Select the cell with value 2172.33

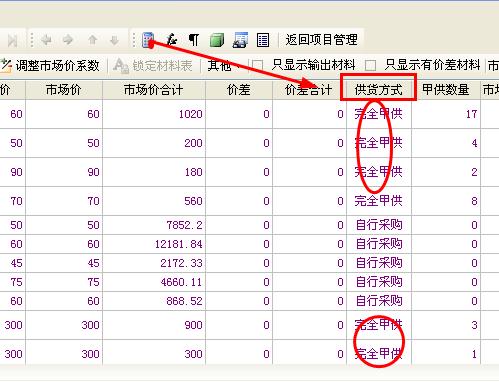[x=154, y=263]
